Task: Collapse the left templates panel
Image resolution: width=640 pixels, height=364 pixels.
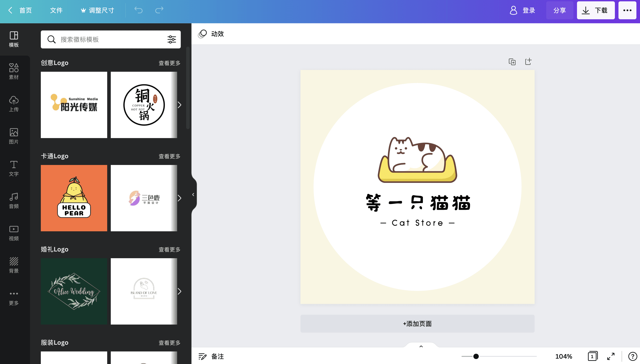Action: pos(193,195)
